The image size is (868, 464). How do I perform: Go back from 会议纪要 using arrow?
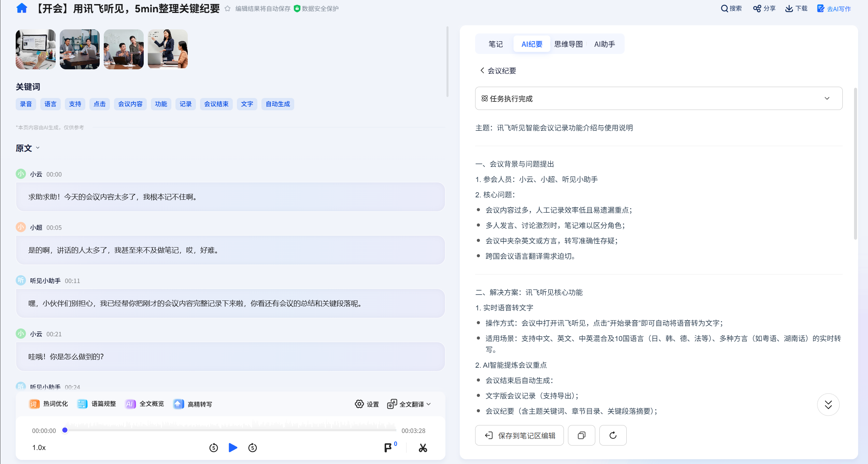coord(482,70)
